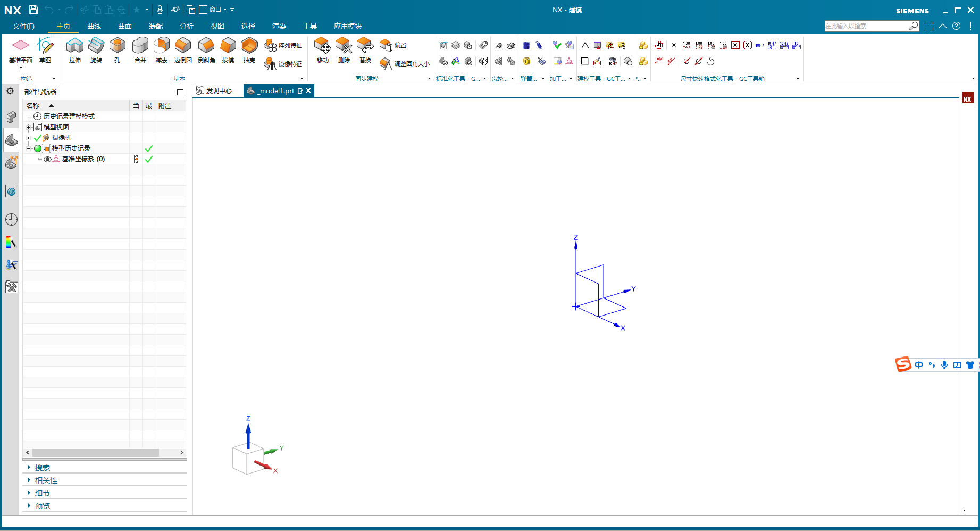Expand the 搜索 section
This screenshot has height=531, width=980.
[29, 467]
